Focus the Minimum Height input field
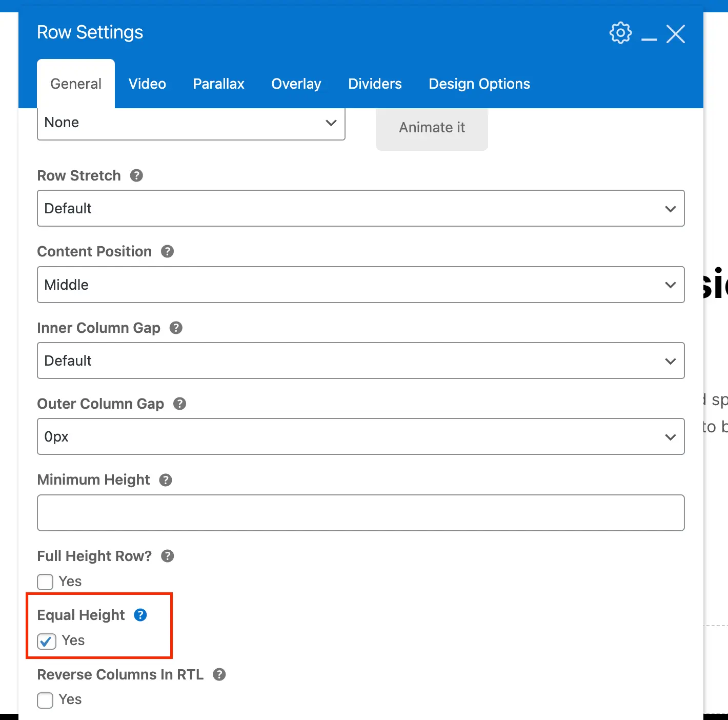The height and width of the screenshot is (720, 728). [361, 513]
